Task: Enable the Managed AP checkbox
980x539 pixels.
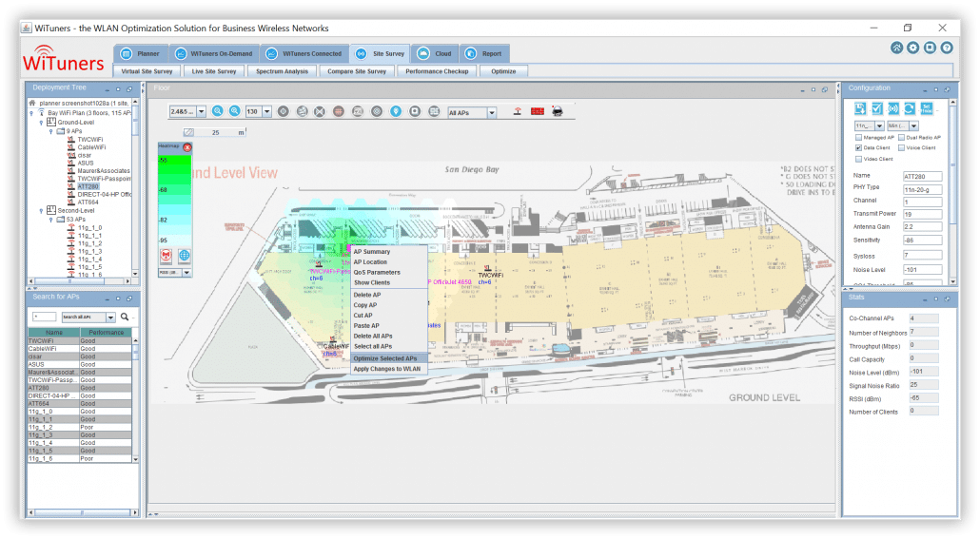Action: tap(858, 138)
